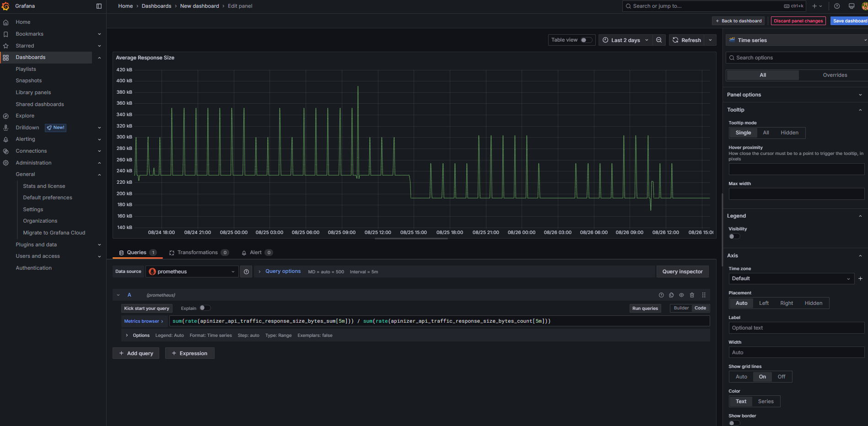868x426 pixels.
Task: Open the Last 2 days time range picker
Action: [625, 40]
